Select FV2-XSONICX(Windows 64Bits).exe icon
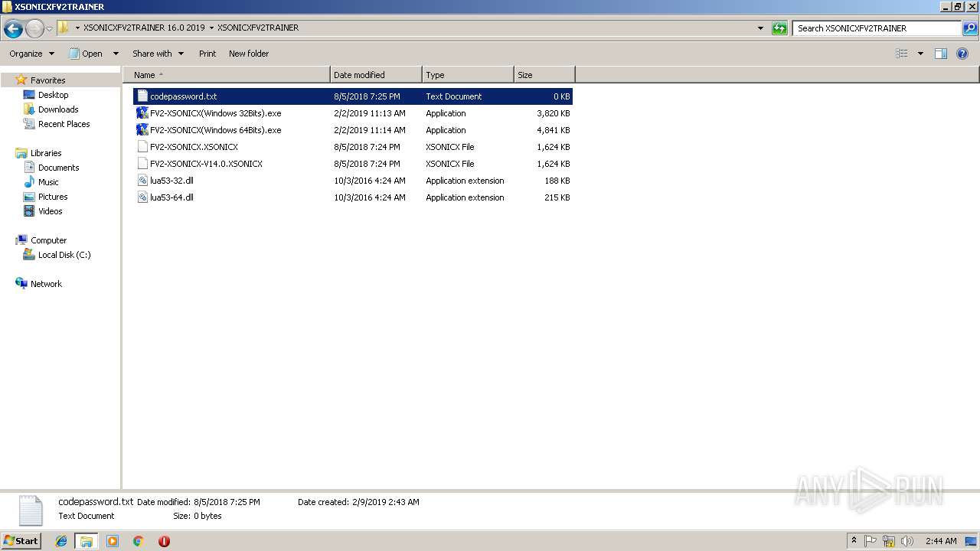The image size is (980, 551). [142, 130]
